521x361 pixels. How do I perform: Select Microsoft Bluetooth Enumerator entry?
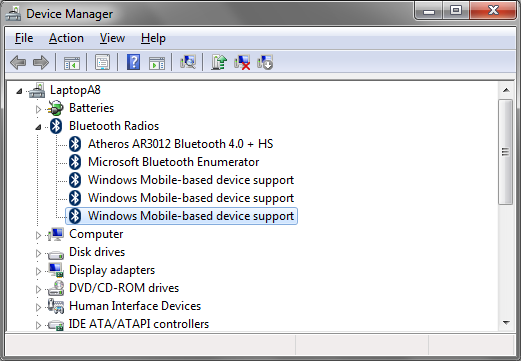(x=174, y=162)
